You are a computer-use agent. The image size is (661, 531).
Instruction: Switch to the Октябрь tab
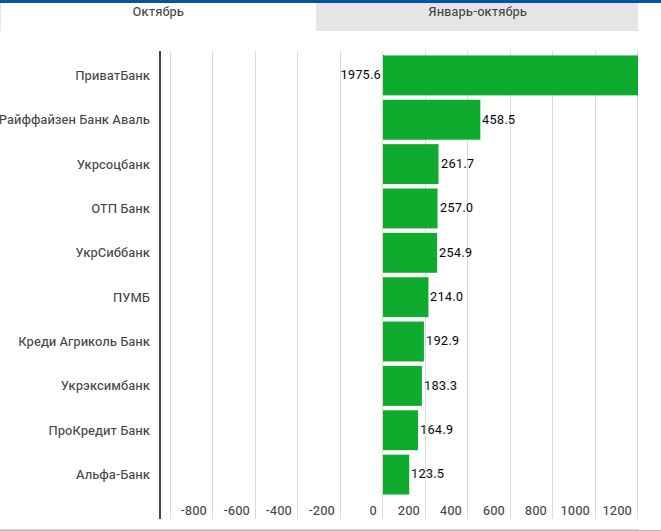158,13
